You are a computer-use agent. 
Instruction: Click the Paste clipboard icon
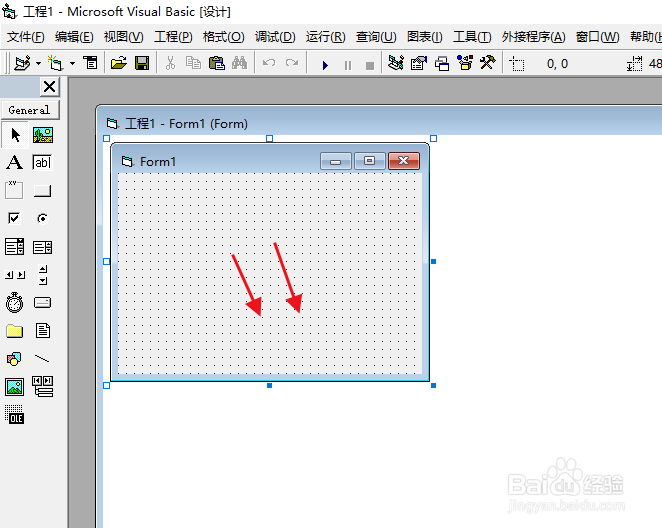(217, 64)
